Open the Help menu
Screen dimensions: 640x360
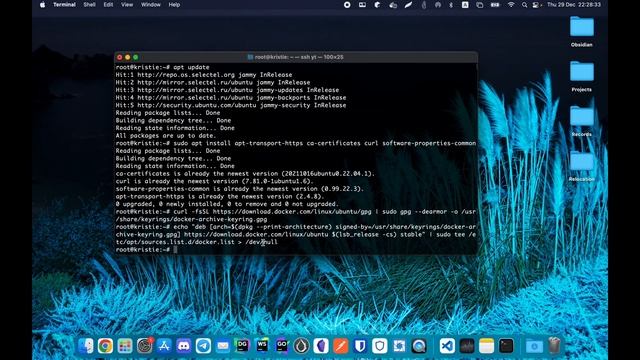pos(174,5)
